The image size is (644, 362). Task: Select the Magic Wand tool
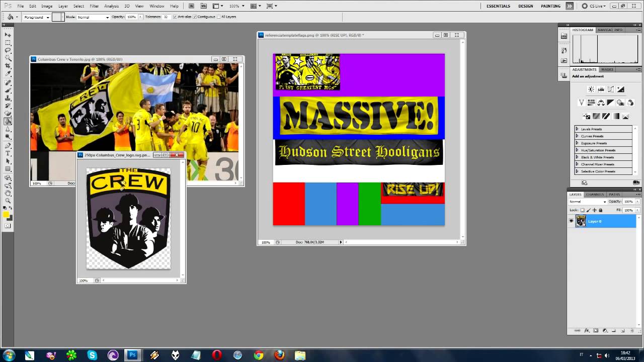point(8,58)
